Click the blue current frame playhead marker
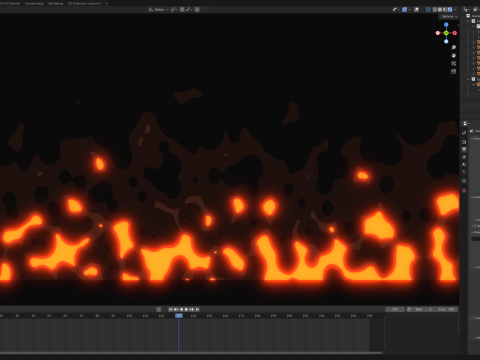Image resolution: width=480 pixels, height=360 pixels. pos(179,315)
